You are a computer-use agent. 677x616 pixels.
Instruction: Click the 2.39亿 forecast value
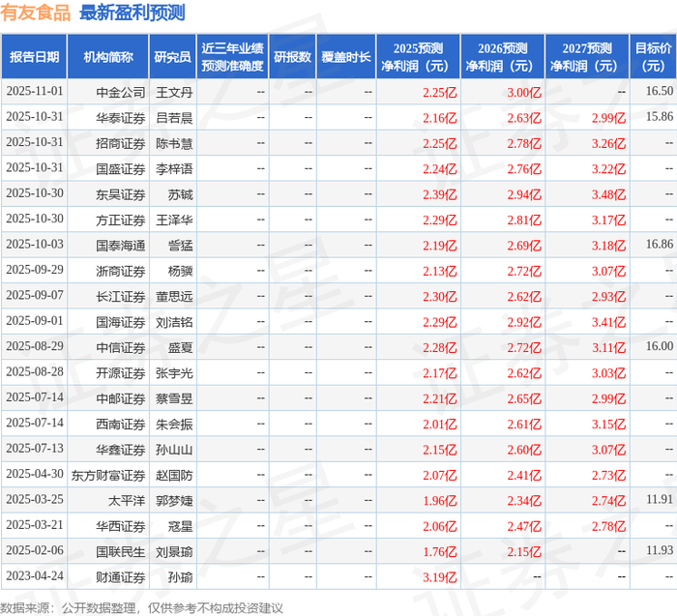(439, 194)
